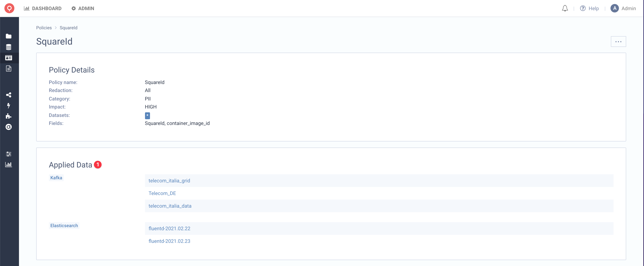
Task: Open fluentd-2021.02.23 index link
Action: coord(169,241)
